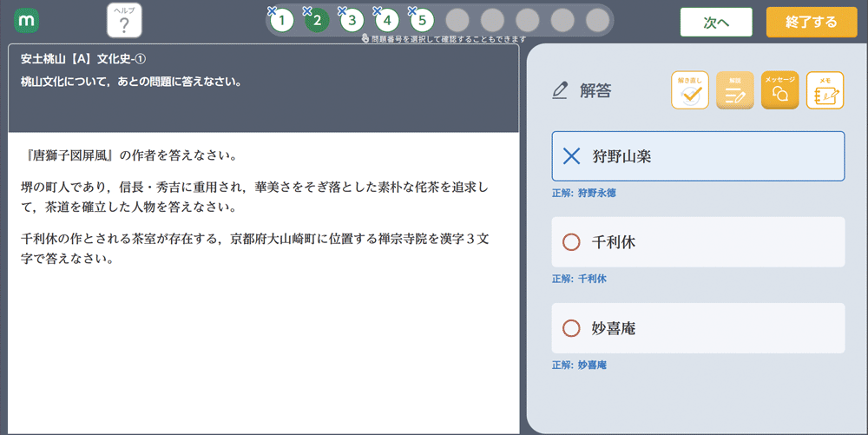Image resolution: width=868 pixels, height=435 pixels.
Task: Switch to question number 5
Action: [422, 21]
